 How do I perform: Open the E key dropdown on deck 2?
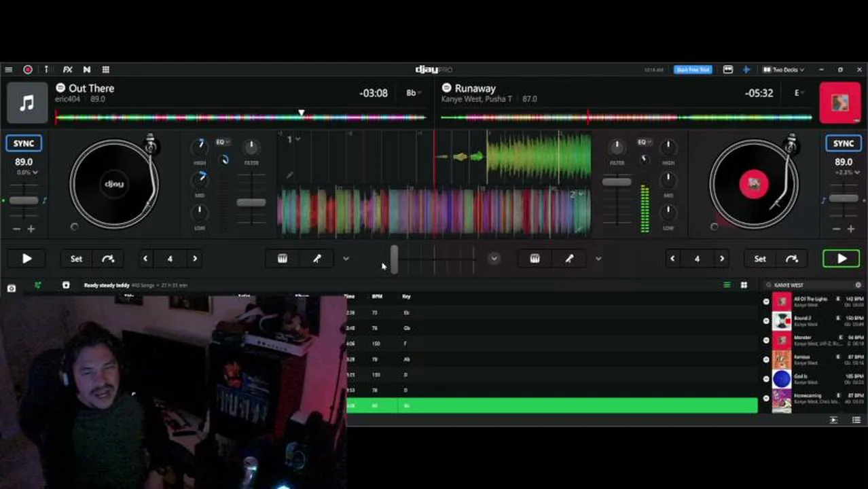[799, 93]
